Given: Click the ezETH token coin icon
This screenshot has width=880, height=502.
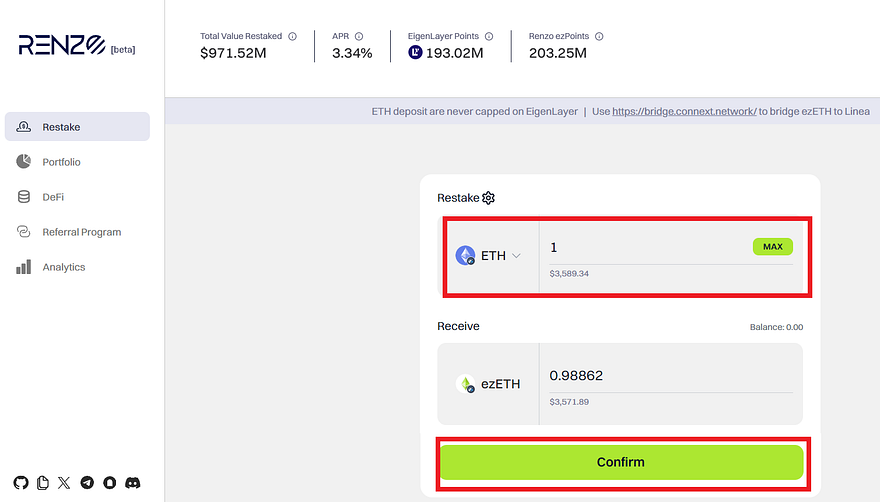Looking at the screenshot, I should click(x=465, y=384).
